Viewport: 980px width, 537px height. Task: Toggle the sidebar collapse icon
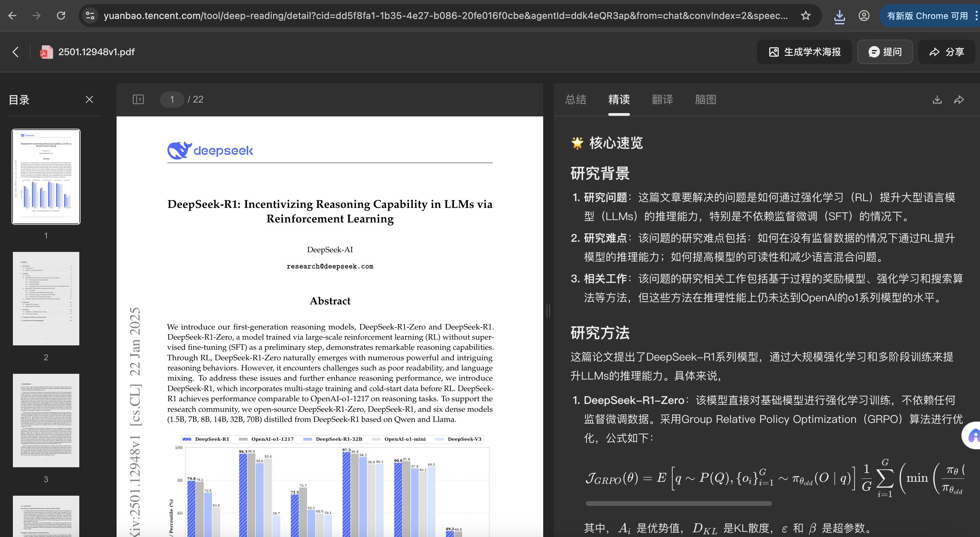(x=138, y=100)
